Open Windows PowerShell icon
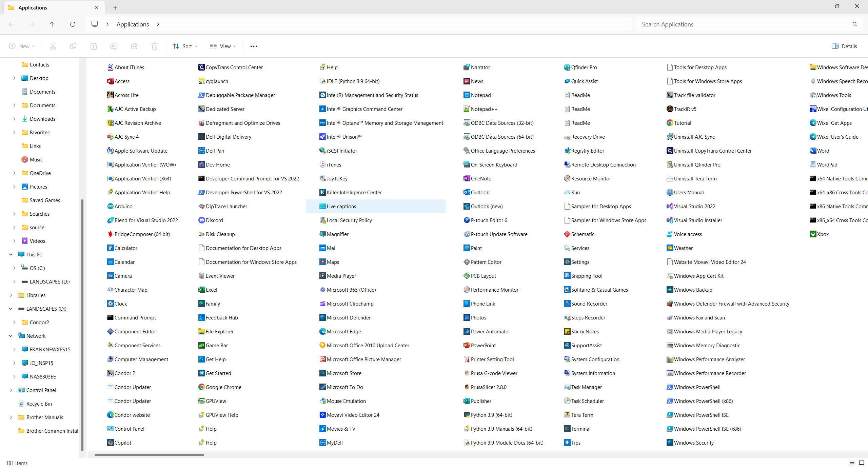The image size is (868, 468). [x=670, y=387]
